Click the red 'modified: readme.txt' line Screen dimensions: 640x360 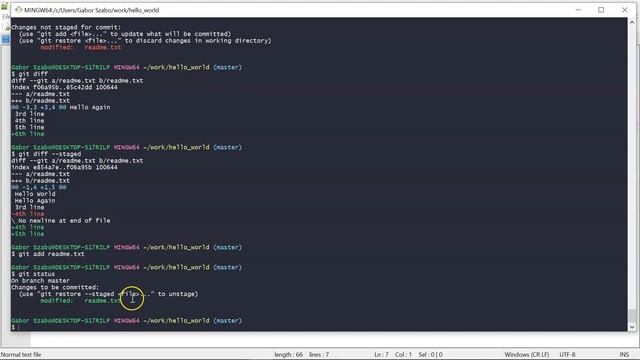(x=80, y=47)
